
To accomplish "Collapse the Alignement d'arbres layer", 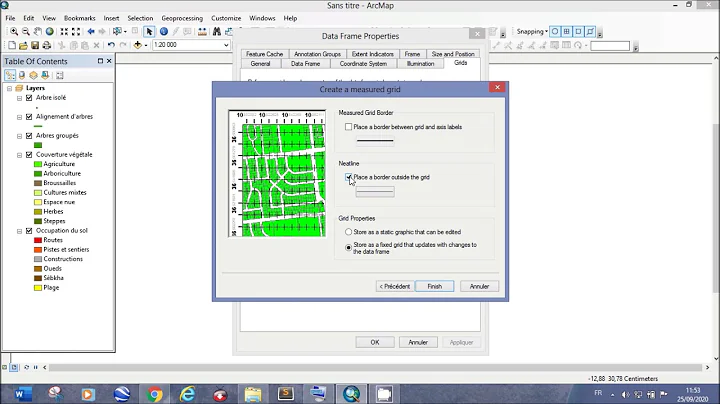I will coord(19,117).
